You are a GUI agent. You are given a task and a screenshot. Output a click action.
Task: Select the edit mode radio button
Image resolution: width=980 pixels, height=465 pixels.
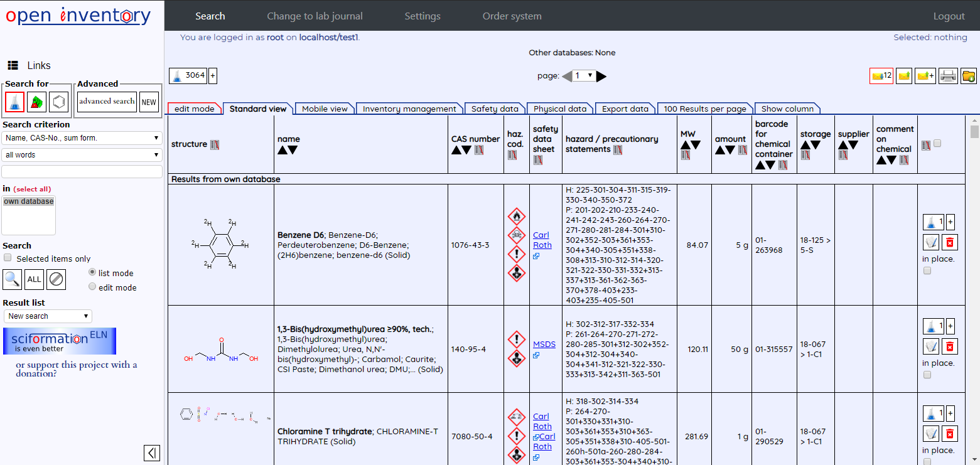coord(92,287)
